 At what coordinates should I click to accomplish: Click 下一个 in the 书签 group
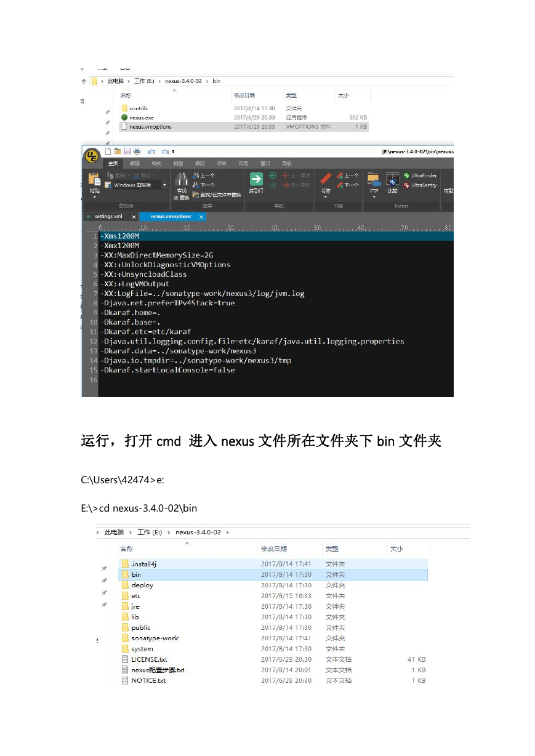coord(347,185)
